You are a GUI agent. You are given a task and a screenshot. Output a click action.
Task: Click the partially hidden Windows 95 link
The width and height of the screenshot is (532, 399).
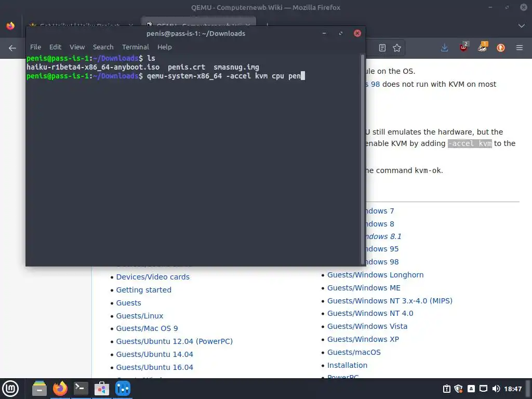(x=382, y=249)
